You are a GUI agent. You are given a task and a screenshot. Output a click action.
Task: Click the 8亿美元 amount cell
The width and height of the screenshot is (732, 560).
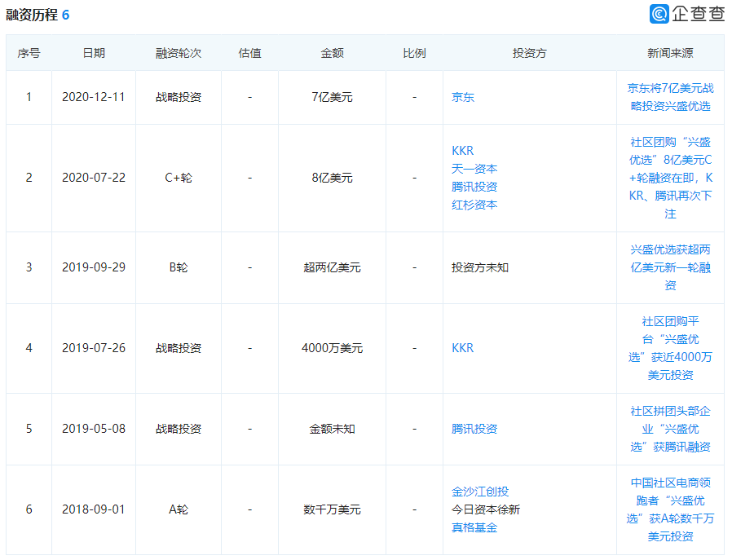[x=332, y=178]
